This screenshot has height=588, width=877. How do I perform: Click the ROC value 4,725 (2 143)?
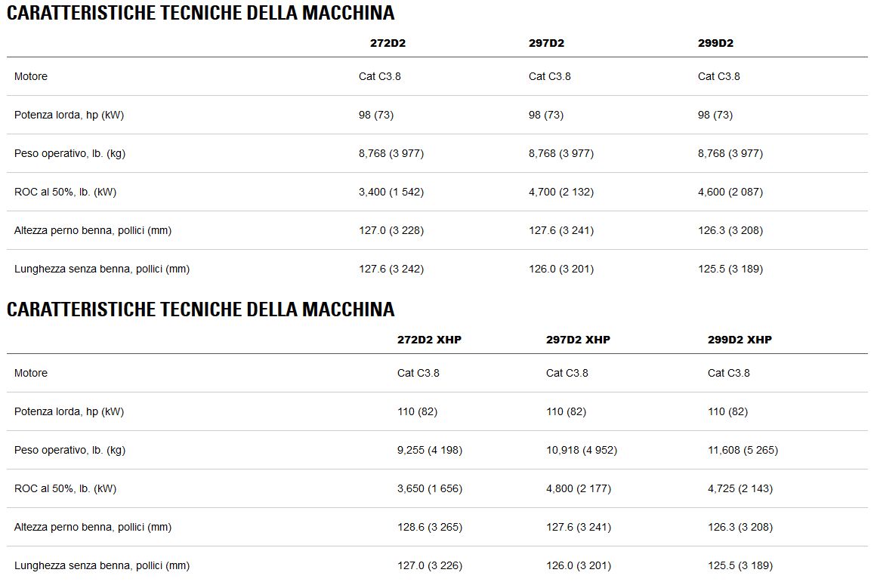[x=740, y=488]
